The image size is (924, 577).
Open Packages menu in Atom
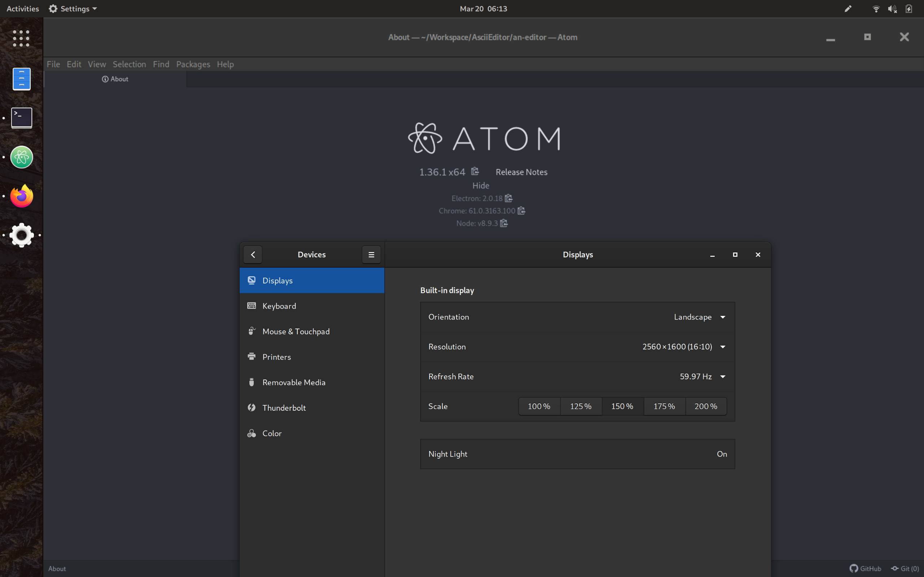pos(193,64)
